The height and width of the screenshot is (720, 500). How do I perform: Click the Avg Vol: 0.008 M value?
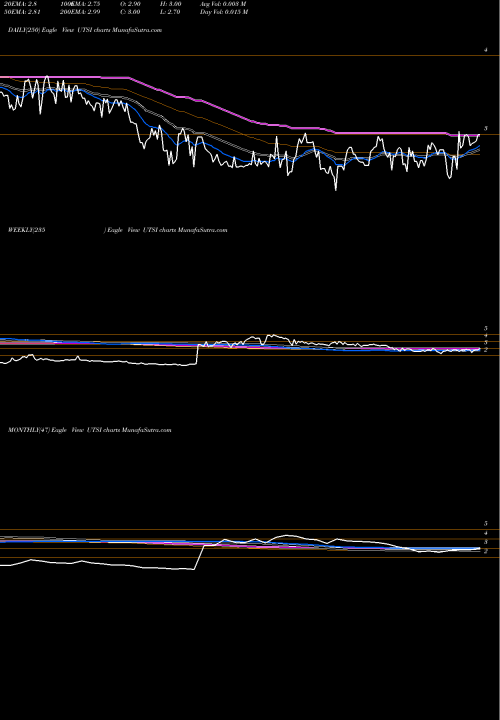[x=224, y=4]
